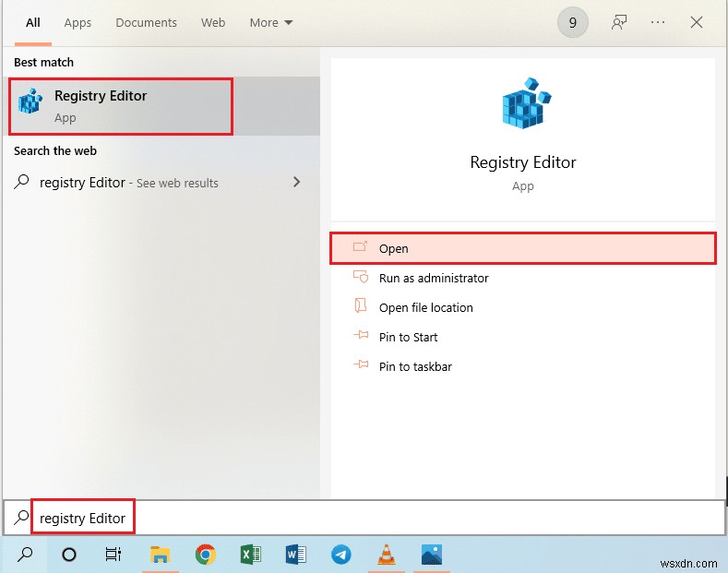The image size is (728, 573).
Task: Expand the More filter dropdown
Action: click(x=271, y=23)
